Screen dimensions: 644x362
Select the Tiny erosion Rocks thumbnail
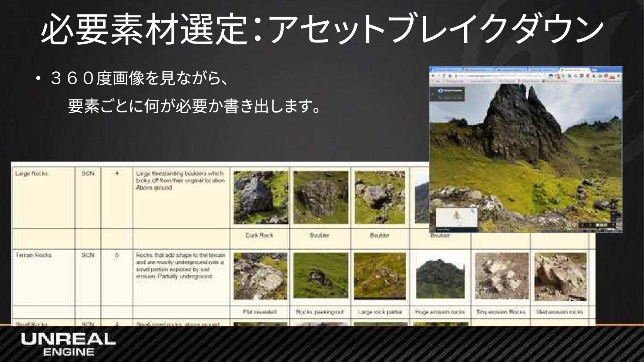click(x=502, y=276)
